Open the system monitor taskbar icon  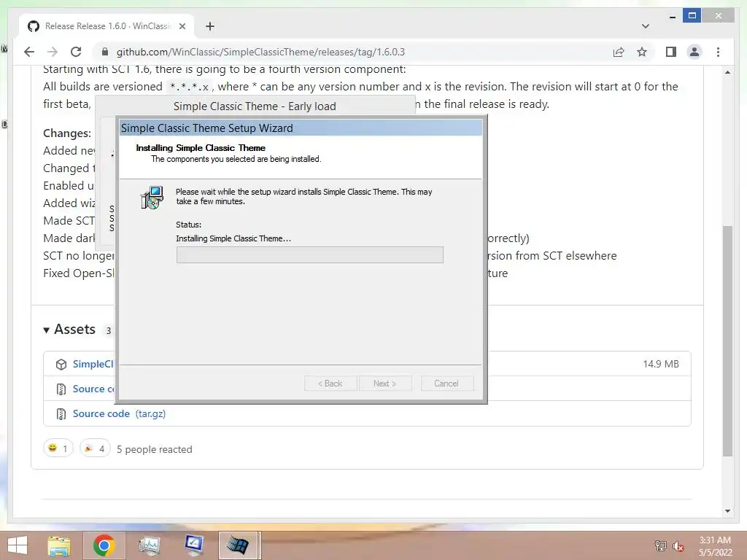149,545
